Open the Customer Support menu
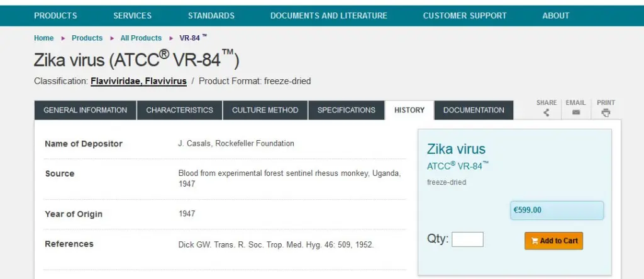Screen dimensions: 644x279 [x=465, y=16]
